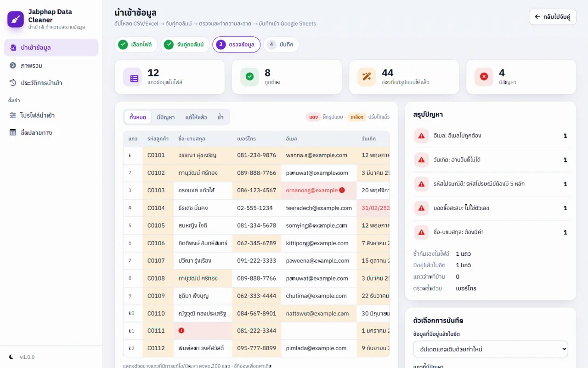Click the globe icon beside ภาพรวม
Screen dimensions: 588x368
pyautogui.click(x=13, y=65)
